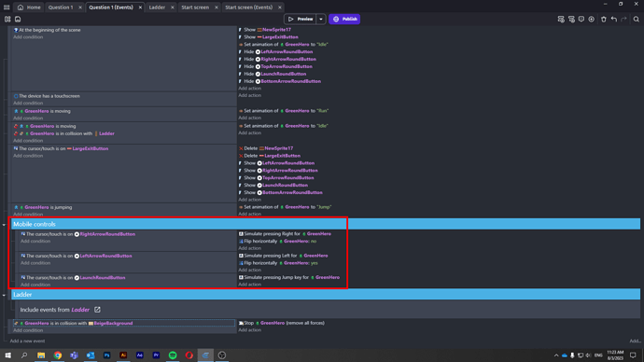Open the project manager icon
Screen dimensions: 644x362
coord(7,20)
